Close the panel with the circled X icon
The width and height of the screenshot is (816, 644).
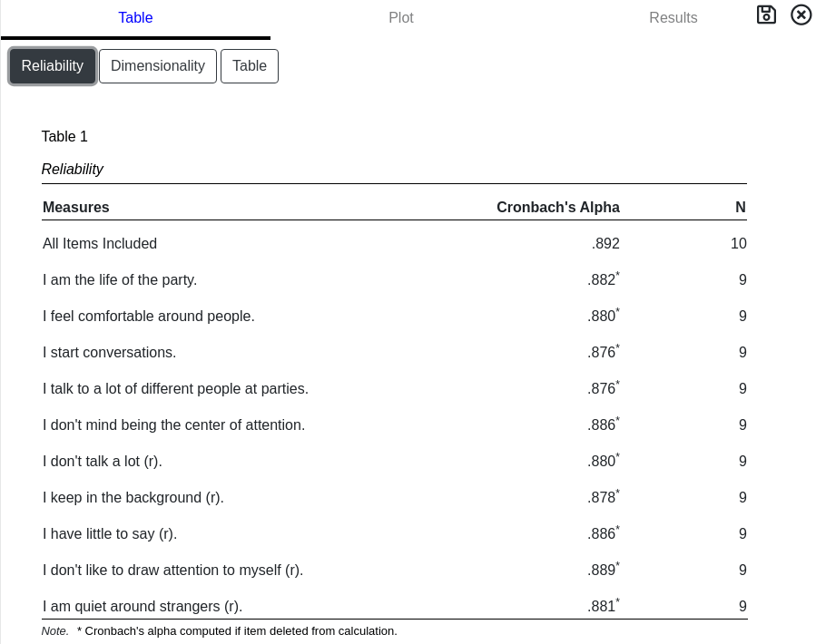801,15
